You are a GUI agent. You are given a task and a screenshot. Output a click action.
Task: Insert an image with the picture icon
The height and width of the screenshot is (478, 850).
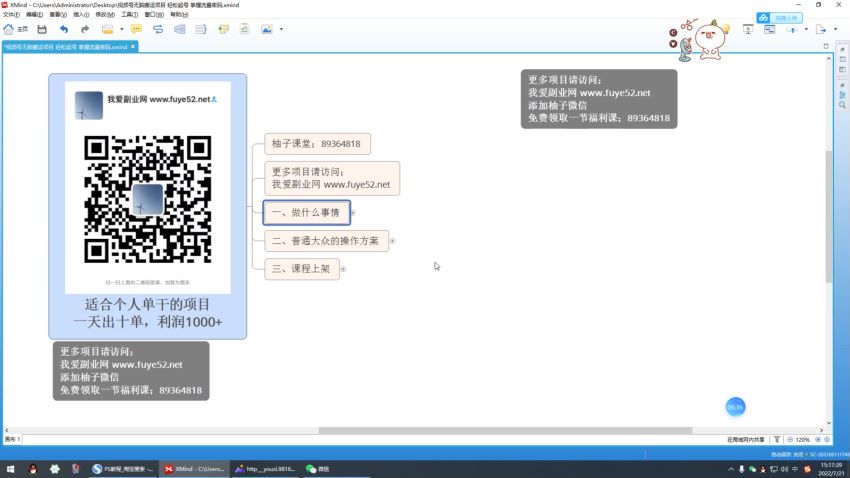[x=267, y=29]
